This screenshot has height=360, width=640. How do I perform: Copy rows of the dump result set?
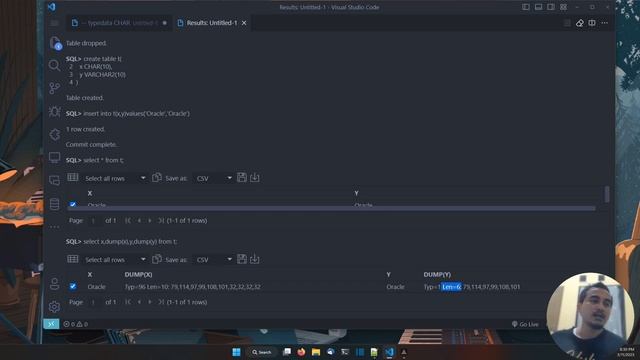156,259
